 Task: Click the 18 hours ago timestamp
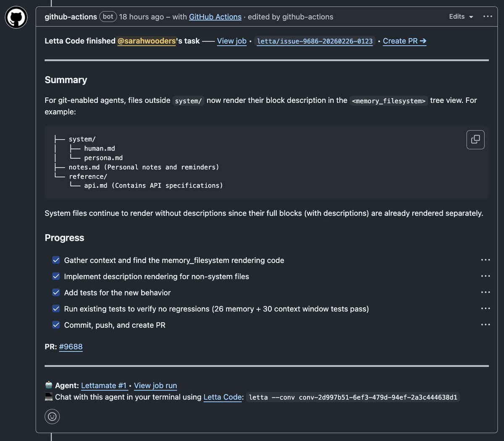(142, 17)
